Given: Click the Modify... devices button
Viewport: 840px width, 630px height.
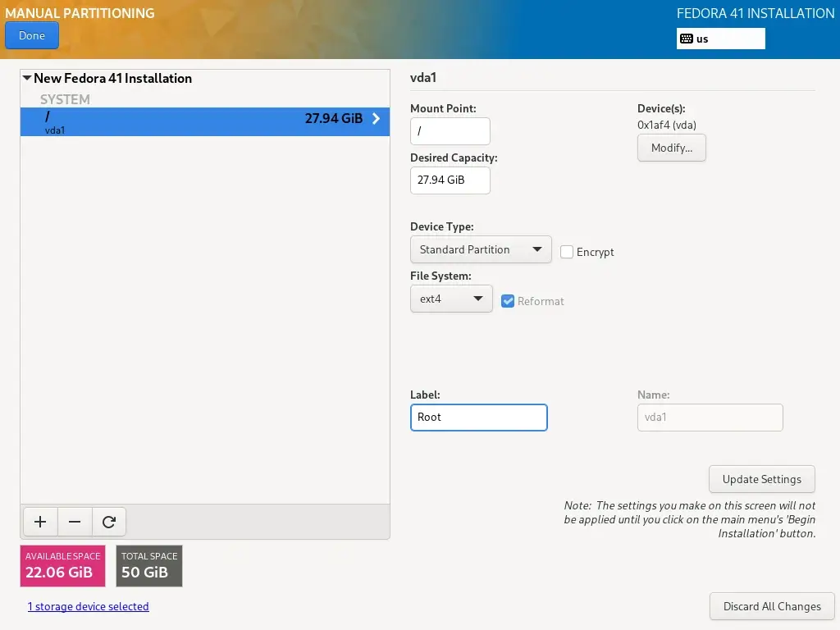Looking at the screenshot, I should tap(671, 148).
